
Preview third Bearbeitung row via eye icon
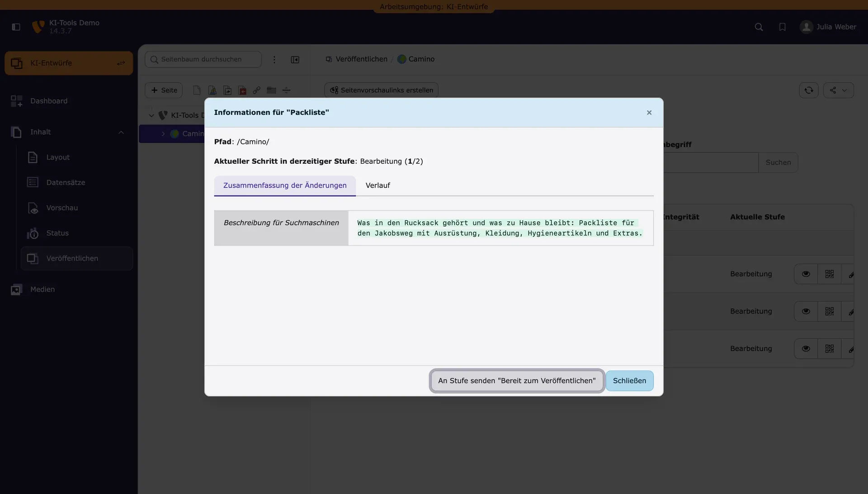806,349
